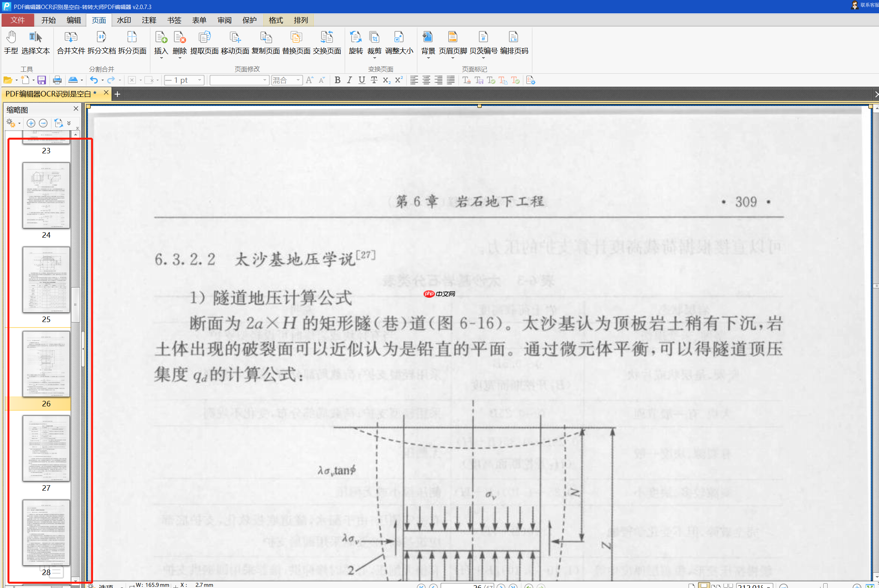Expand more thumbnail tools chevron
The height and width of the screenshot is (588, 879).
[x=69, y=124]
